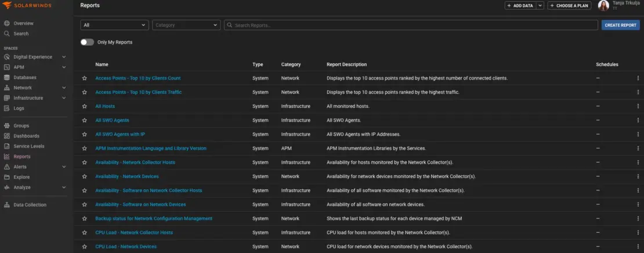
Task: Star Availability - Network Devices report
Action: click(85, 176)
